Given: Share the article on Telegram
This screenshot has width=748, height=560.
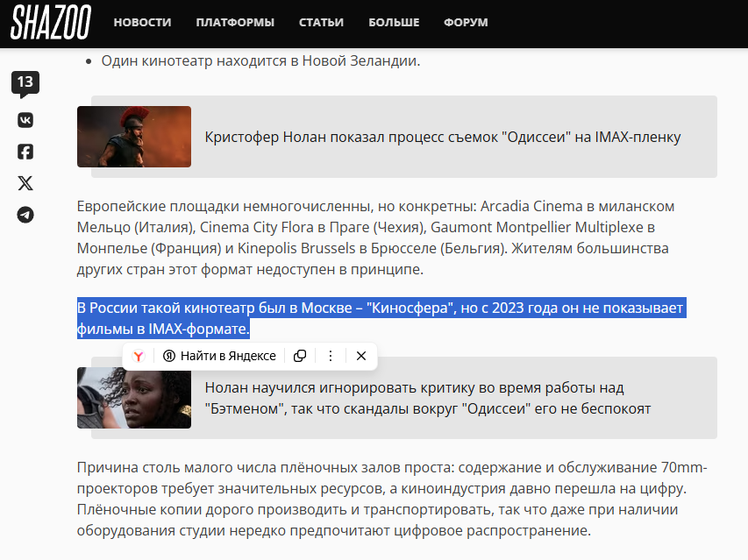Looking at the screenshot, I should pyautogui.click(x=25, y=215).
